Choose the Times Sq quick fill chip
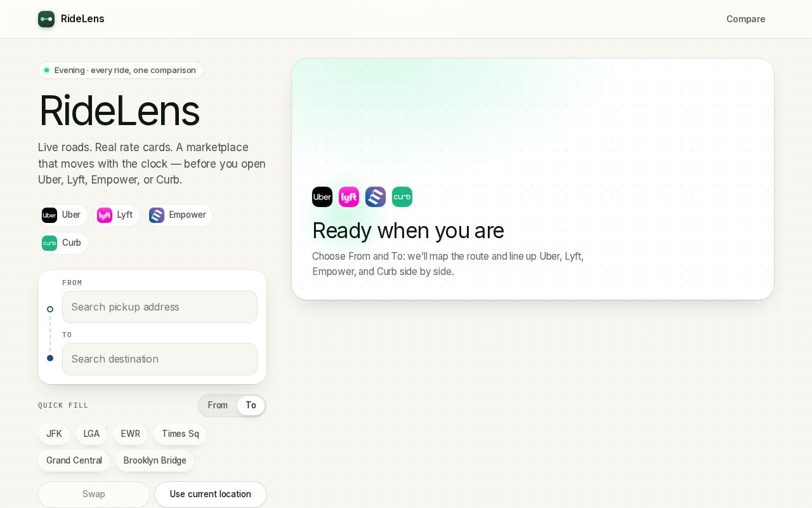Viewport: 812px width, 508px height. coord(180,434)
